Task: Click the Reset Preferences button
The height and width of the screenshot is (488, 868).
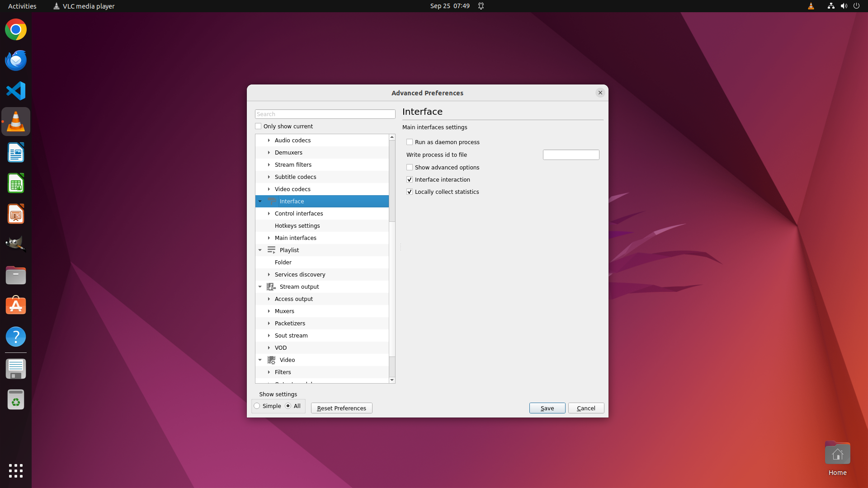Action: (341, 408)
